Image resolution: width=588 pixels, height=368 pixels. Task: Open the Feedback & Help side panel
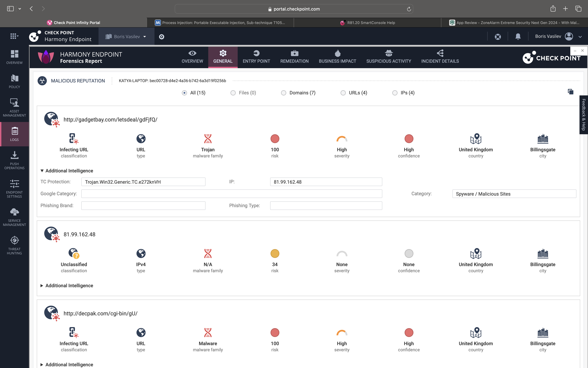tap(584, 115)
